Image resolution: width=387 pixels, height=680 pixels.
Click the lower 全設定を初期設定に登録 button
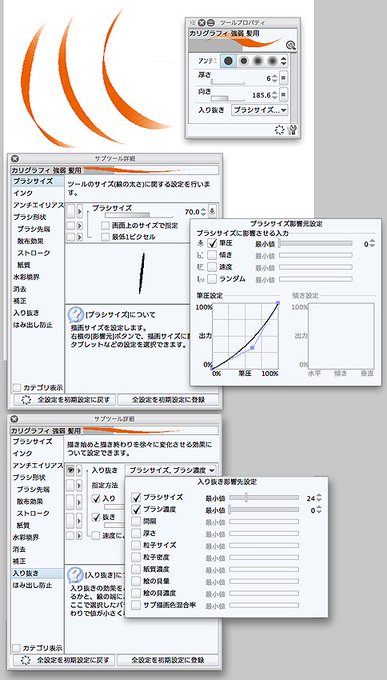(167, 660)
